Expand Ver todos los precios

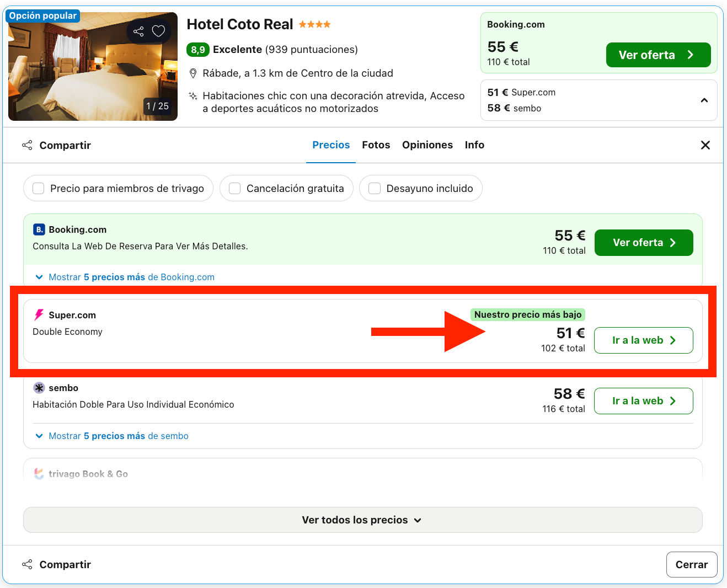(x=362, y=520)
